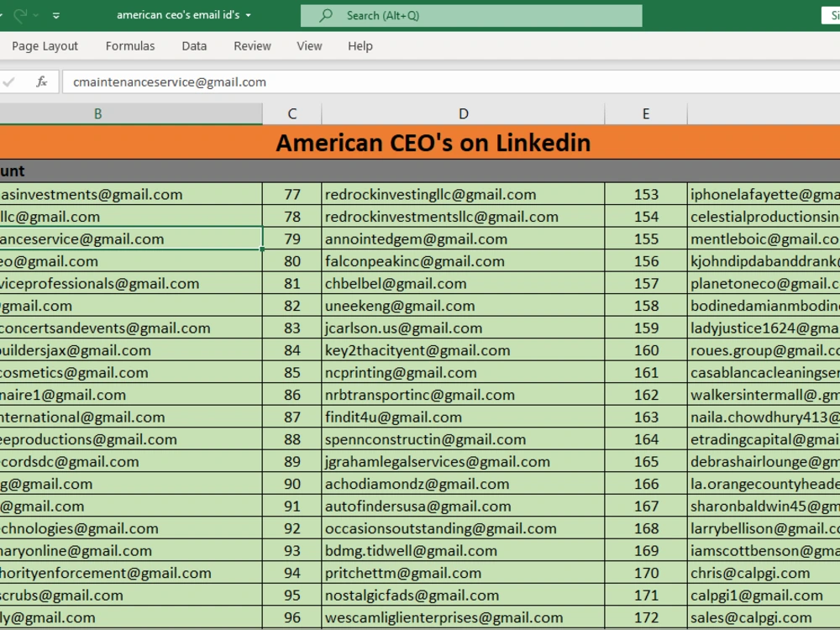Select cell jgrahamlegalservices@gmail.com

(464, 461)
